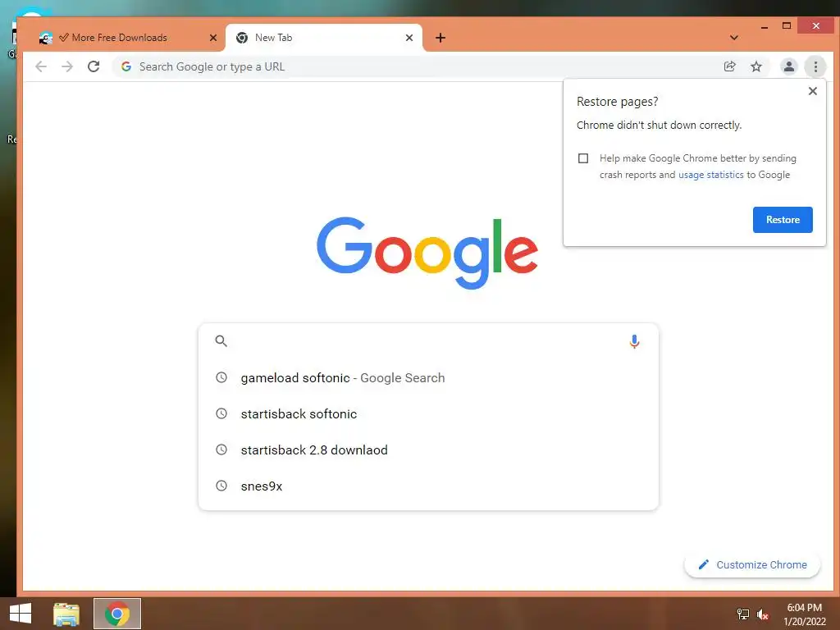
Task: Click Chrome favicon on New Tab
Action: [x=242, y=38]
